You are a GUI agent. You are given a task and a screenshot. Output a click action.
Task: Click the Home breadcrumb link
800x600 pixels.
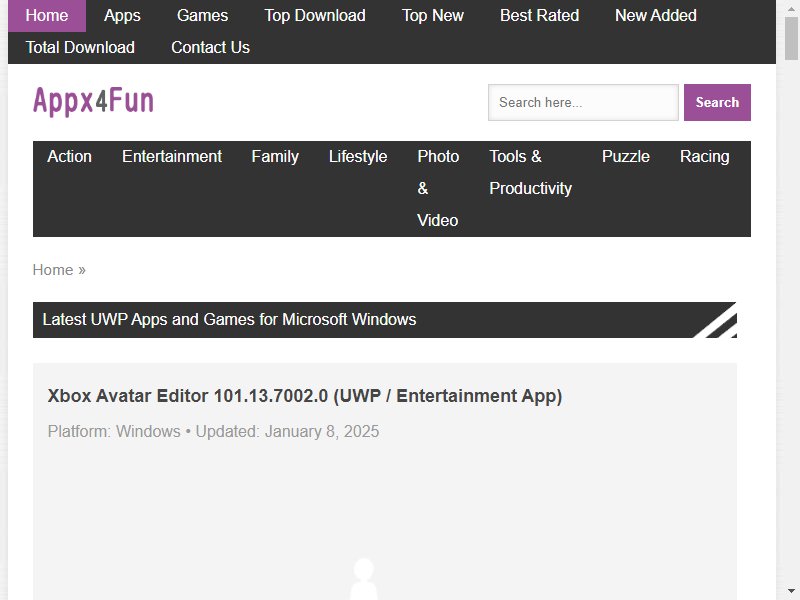[53, 270]
